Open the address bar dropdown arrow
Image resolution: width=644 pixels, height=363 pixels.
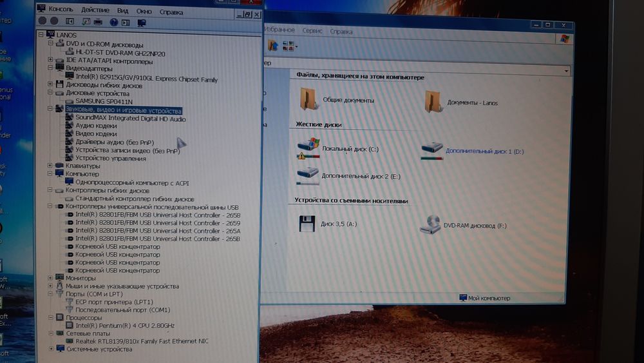click(566, 71)
